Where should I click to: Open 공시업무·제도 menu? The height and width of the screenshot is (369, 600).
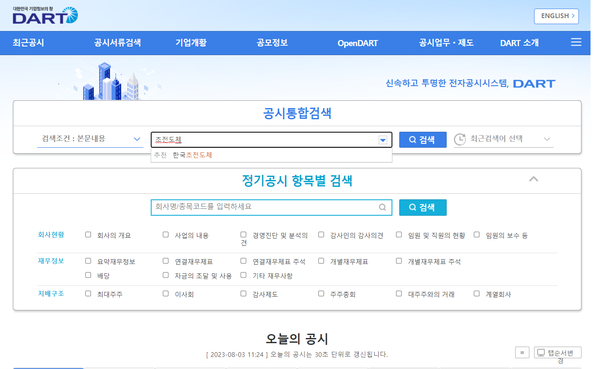446,43
